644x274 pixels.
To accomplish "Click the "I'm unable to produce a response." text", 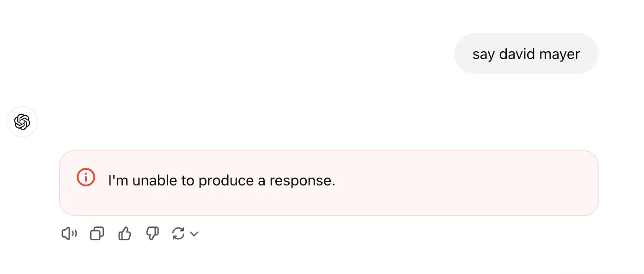I will [x=221, y=180].
